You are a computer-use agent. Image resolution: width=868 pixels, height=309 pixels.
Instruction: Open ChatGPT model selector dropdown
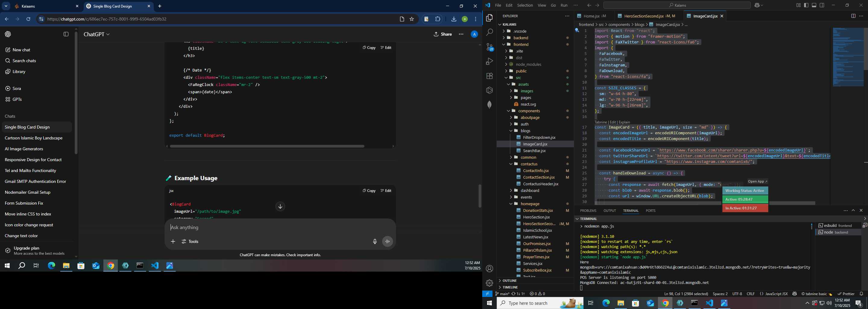(97, 34)
